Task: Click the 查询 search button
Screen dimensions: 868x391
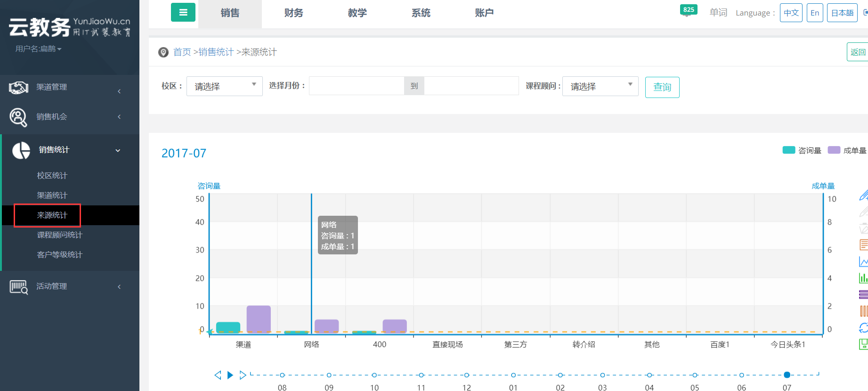Action: pos(662,87)
